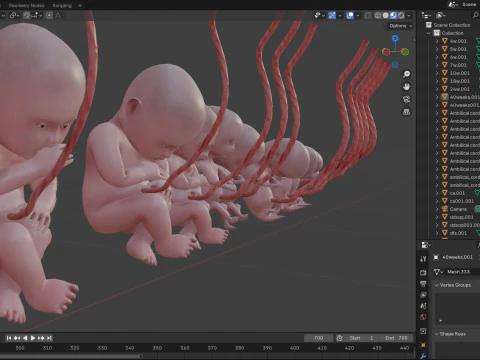480x360 pixels.
Task: Collapse the Collection in the outliner
Action: [429, 33]
